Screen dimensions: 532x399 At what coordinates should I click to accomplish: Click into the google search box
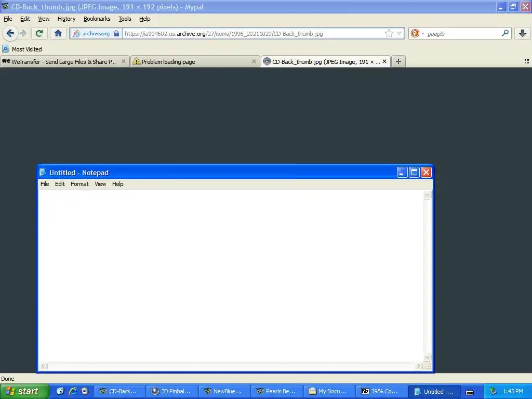(x=463, y=34)
